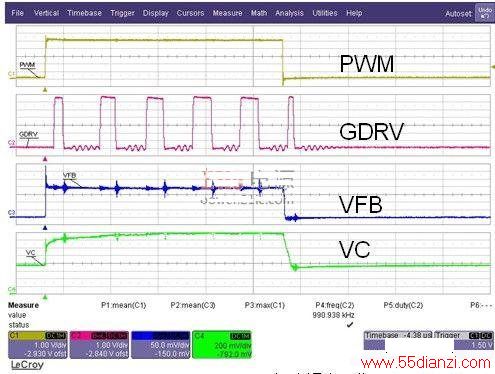This screenshot has height=374, width=495.
Task: Click the LeCroy logo
Action: (x=27, y=365)
